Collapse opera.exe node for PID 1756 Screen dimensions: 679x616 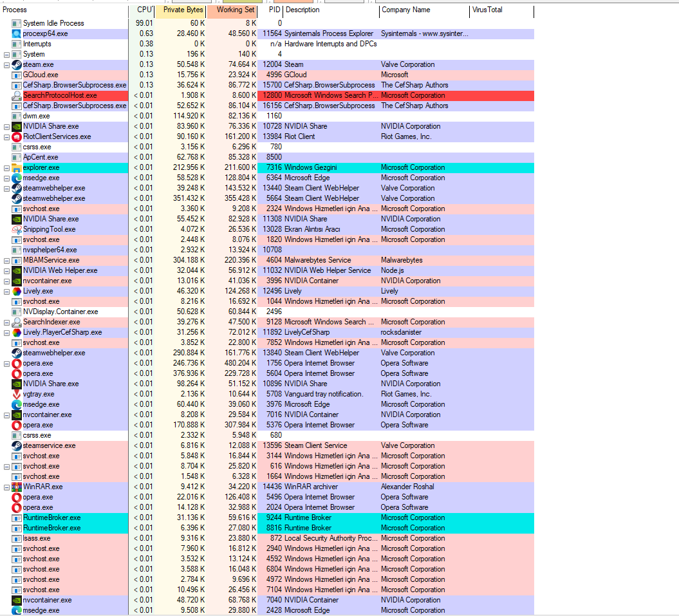pos(6,364)
